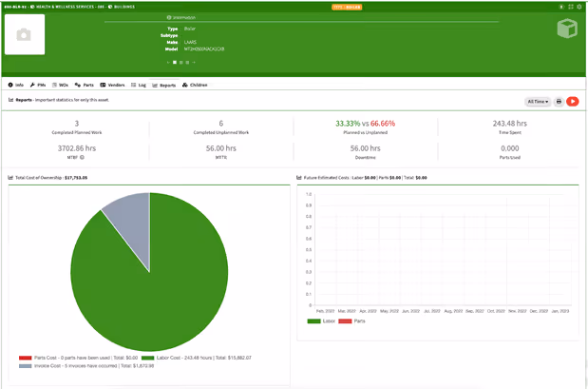Viewport: 588px width, 389px height.
Task: Click the $17,753.05 total cost value
Action: click(x=76, y=178)
